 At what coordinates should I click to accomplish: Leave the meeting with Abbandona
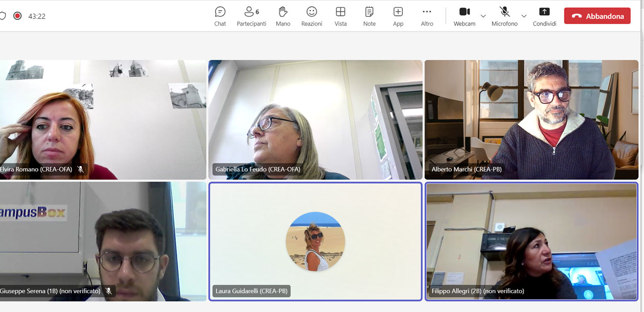point(597,16)
